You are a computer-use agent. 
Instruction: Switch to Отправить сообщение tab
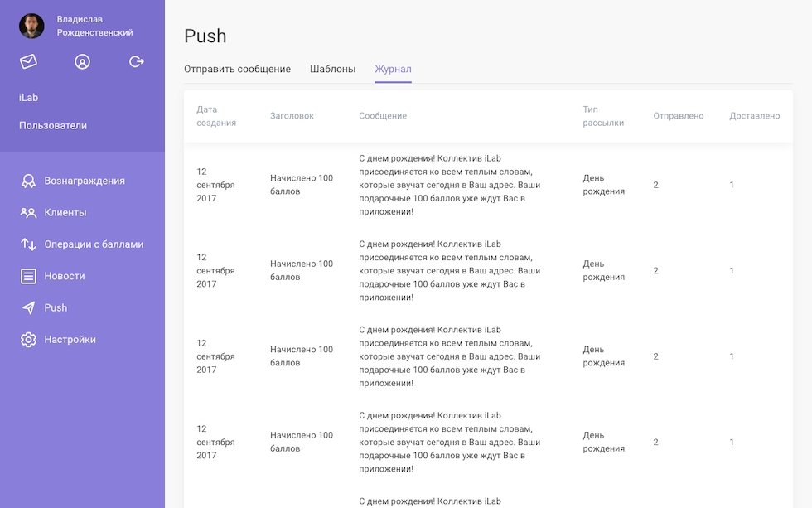(237, 69)
